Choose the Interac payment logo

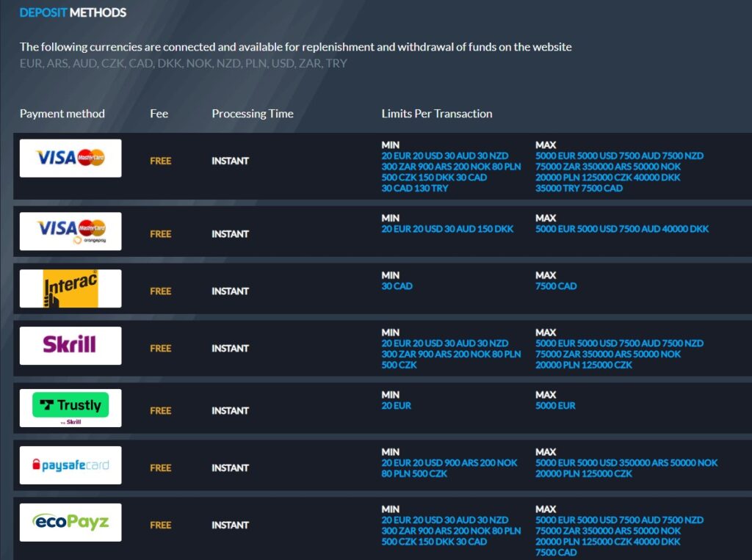[70, 288]
